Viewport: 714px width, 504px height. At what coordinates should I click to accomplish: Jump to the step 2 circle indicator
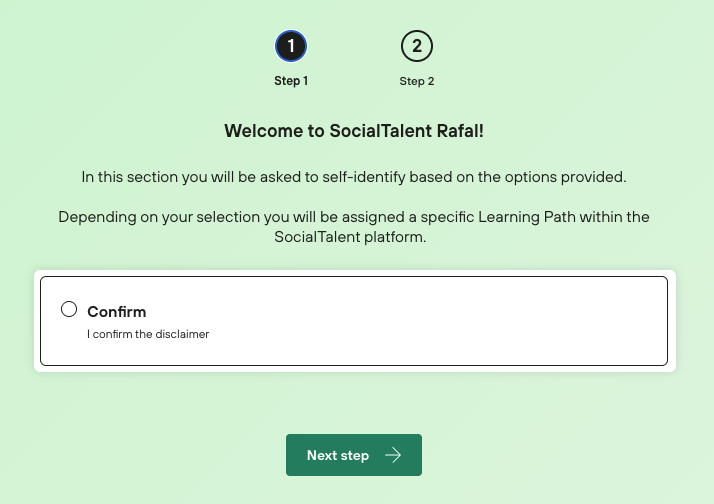pos(417,46)
